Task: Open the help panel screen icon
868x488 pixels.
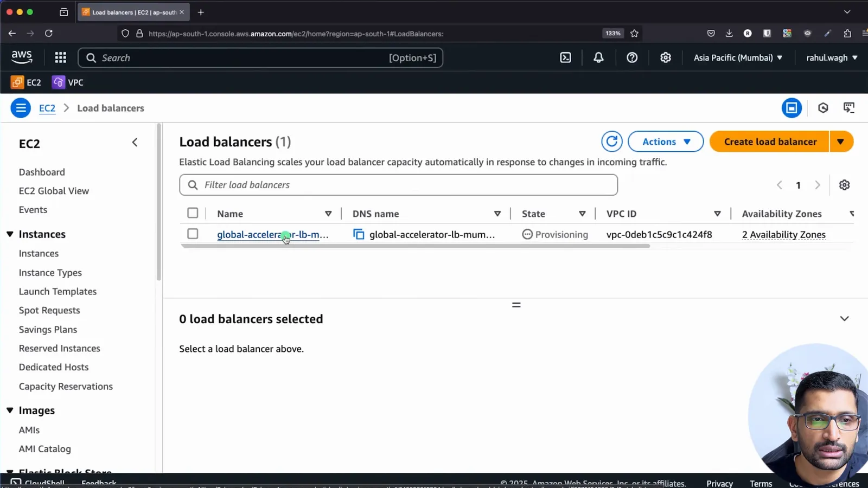Action: point(849,108)
